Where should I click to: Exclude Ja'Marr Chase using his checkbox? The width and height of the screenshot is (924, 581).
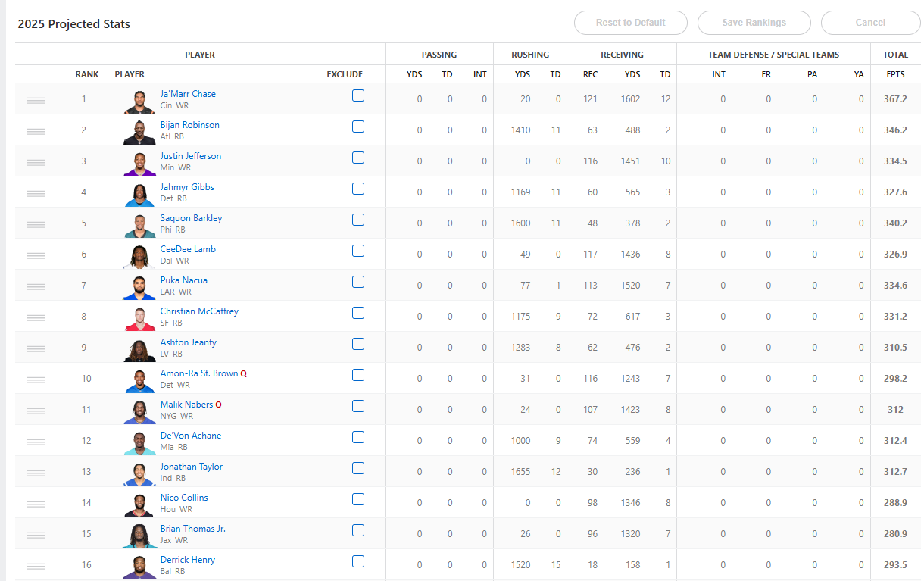click(358, 95)
